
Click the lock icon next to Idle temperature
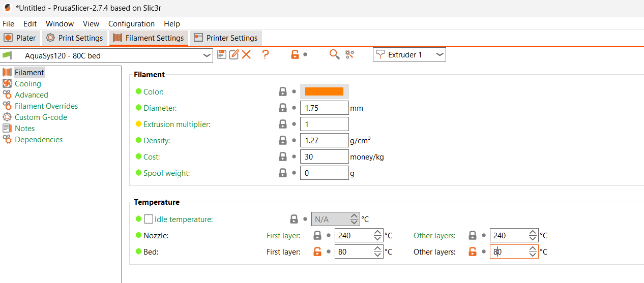coord(294,219)
